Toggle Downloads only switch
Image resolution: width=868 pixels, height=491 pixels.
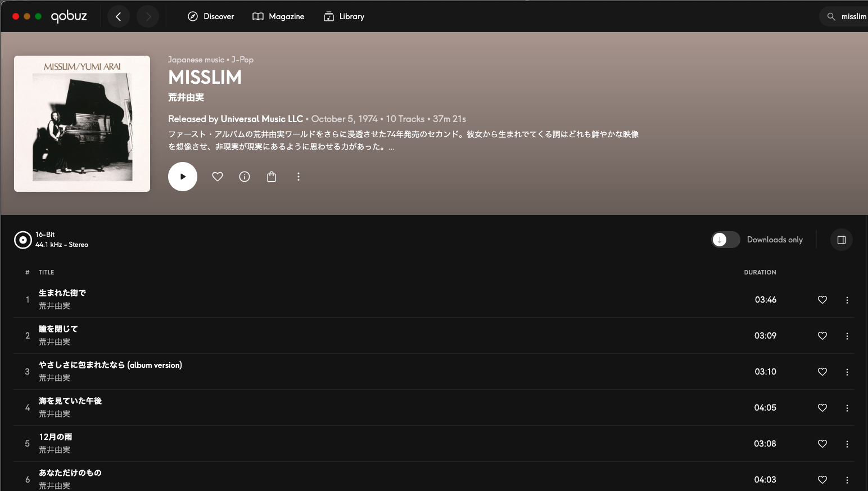(726, 240)
